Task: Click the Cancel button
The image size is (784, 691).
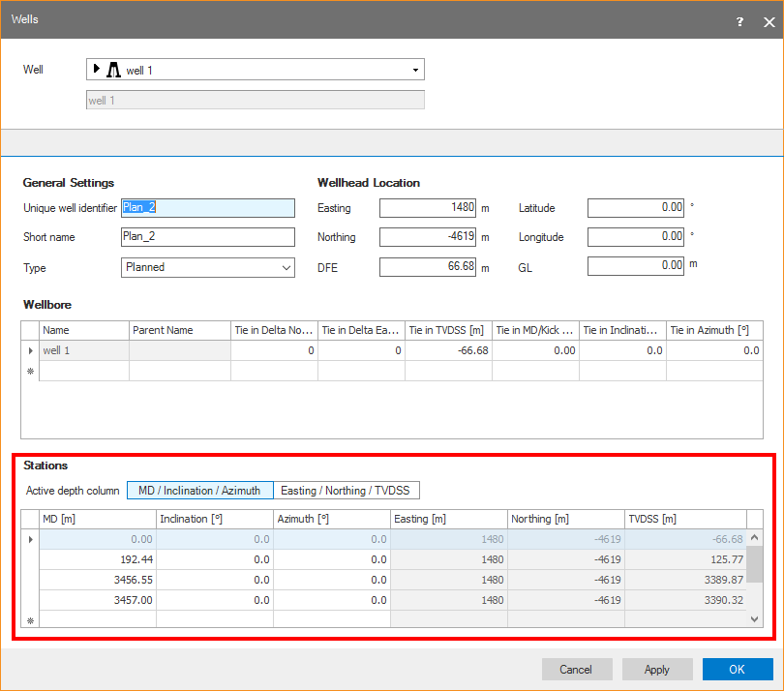Action: pyautogui.click(x=577, y=670)
